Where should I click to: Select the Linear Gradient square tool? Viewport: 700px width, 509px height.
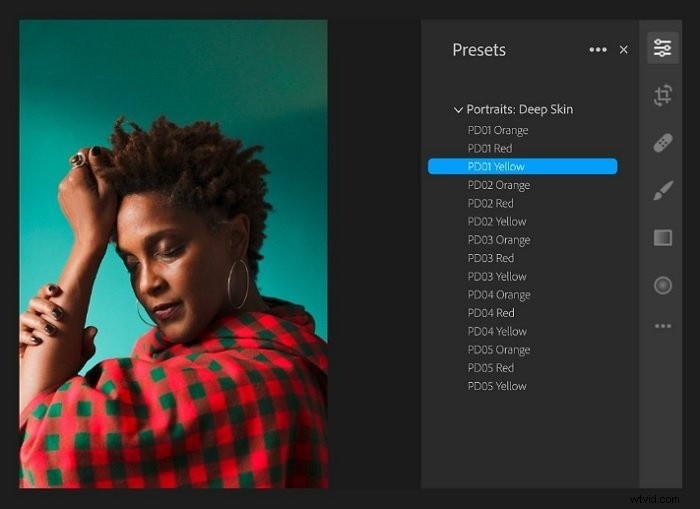662,238
